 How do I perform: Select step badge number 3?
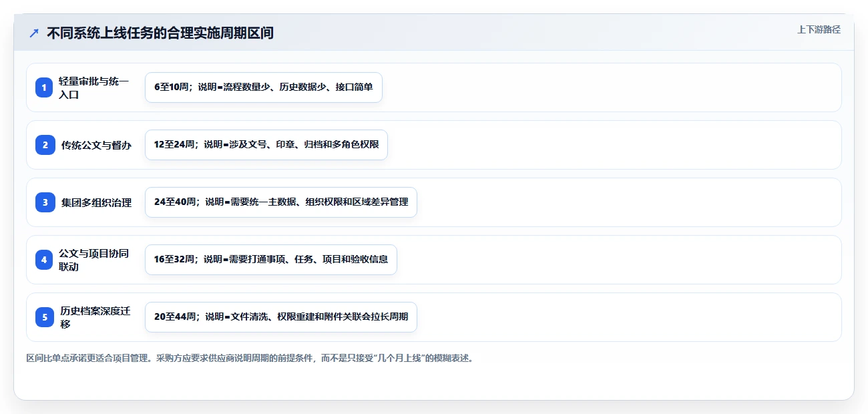click(44, 202)
